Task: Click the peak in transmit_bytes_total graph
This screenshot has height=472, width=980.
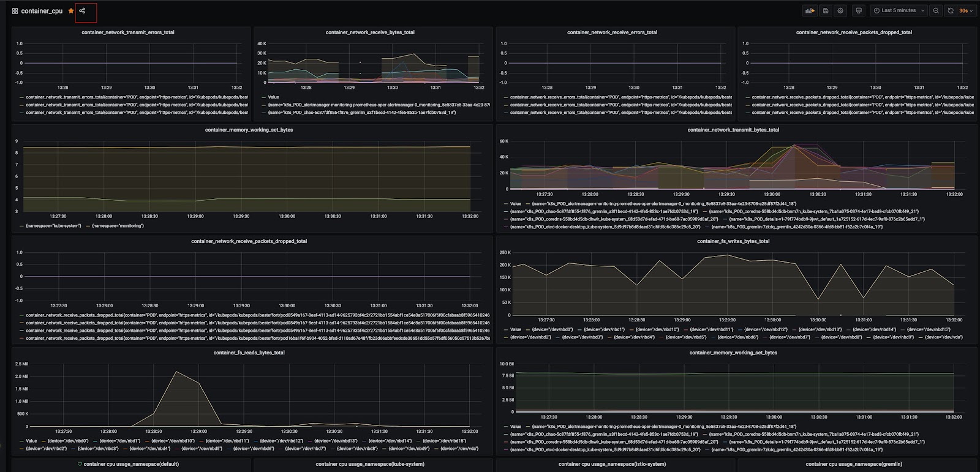Action: [794, 145]
